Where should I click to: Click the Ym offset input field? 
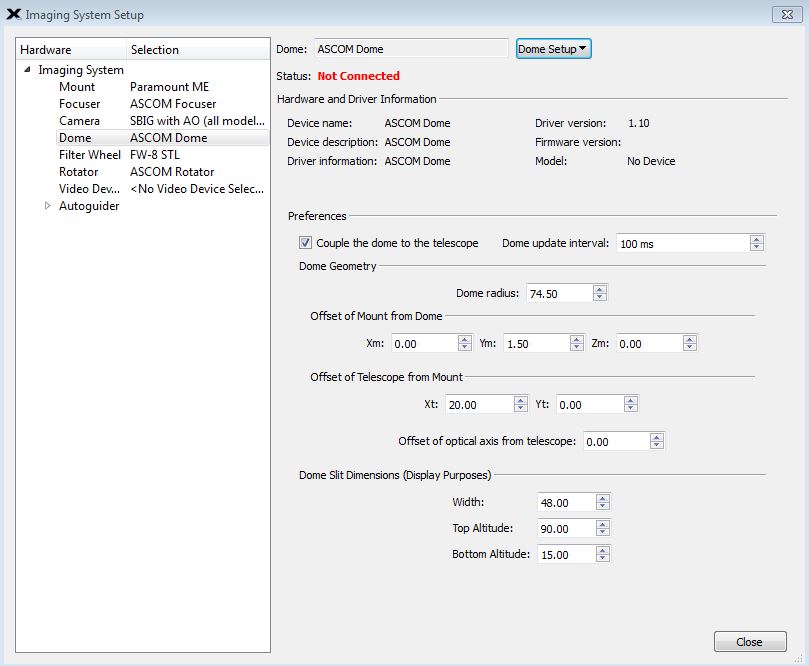(x=537, y=344)
